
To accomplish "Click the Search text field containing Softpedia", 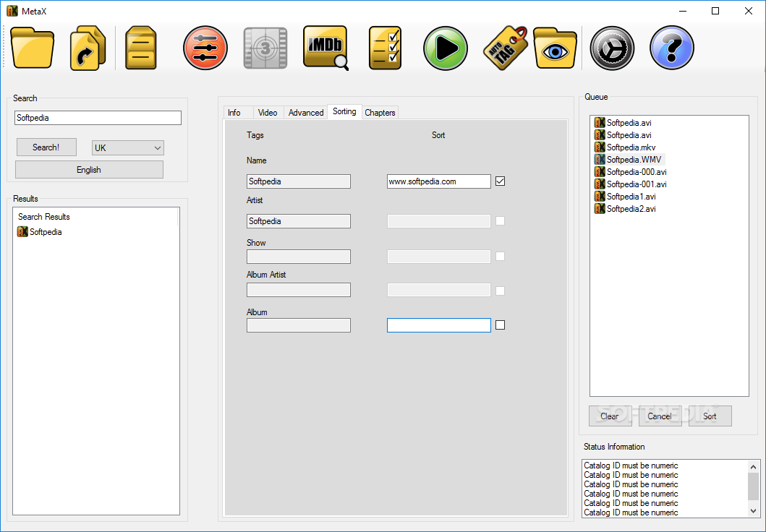I will (98, 118).
